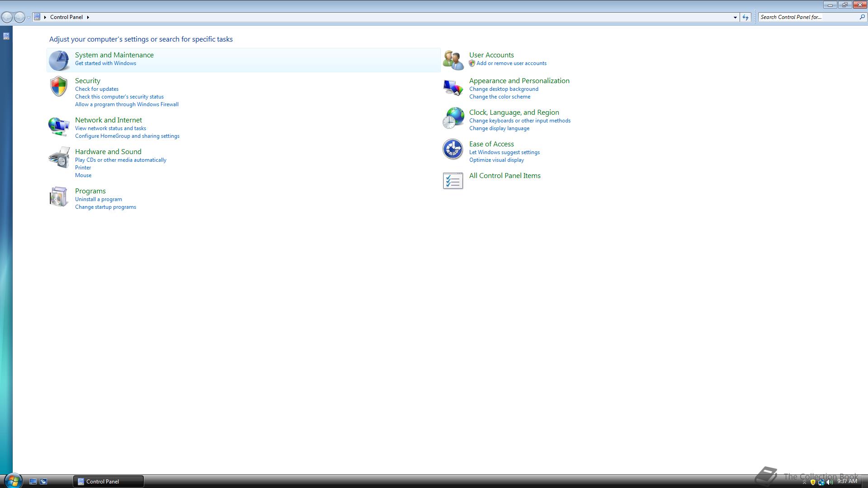The image size is (868, 488).
Task: Open Appearance and Personalization heading
Action: 519,80
